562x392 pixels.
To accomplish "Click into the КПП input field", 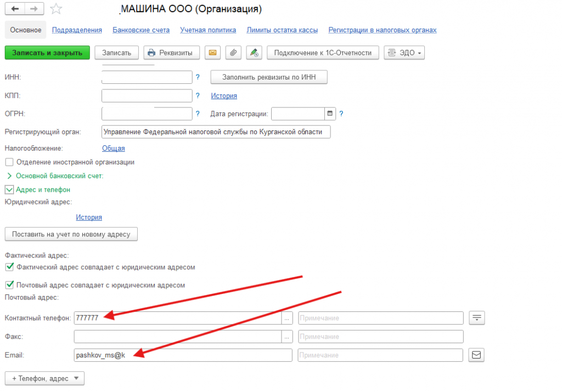I will tap(147, 95).
